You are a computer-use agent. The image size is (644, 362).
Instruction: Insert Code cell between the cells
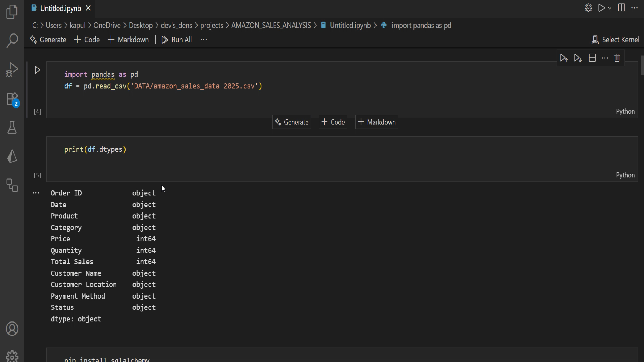pyautogui.click(x=333, y=122)
